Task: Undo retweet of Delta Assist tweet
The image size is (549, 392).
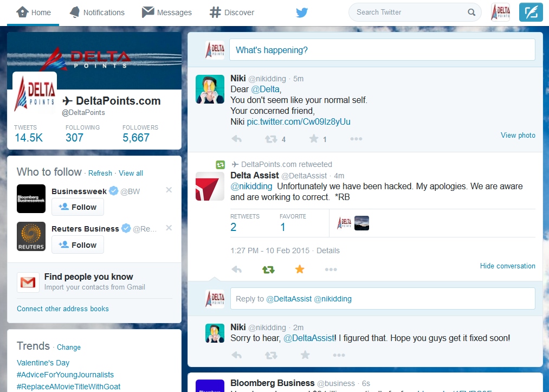Action: tap(268, 269)
